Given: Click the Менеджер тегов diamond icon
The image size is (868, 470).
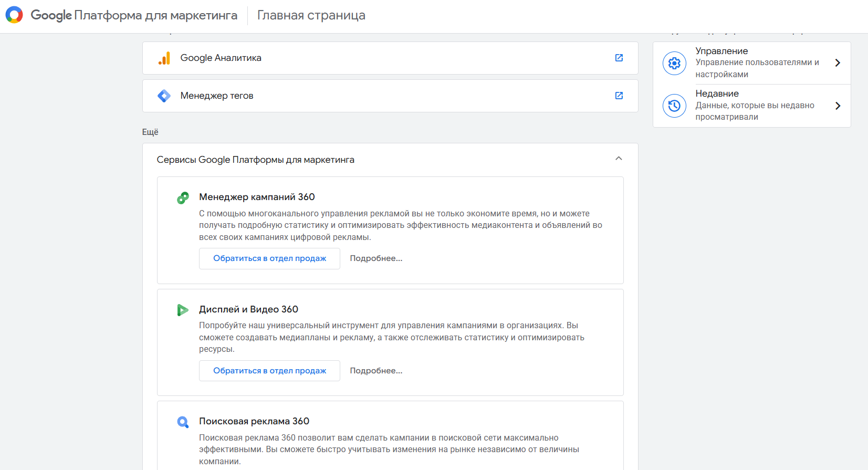Looking at the screenshot, I should pos(164,96).
